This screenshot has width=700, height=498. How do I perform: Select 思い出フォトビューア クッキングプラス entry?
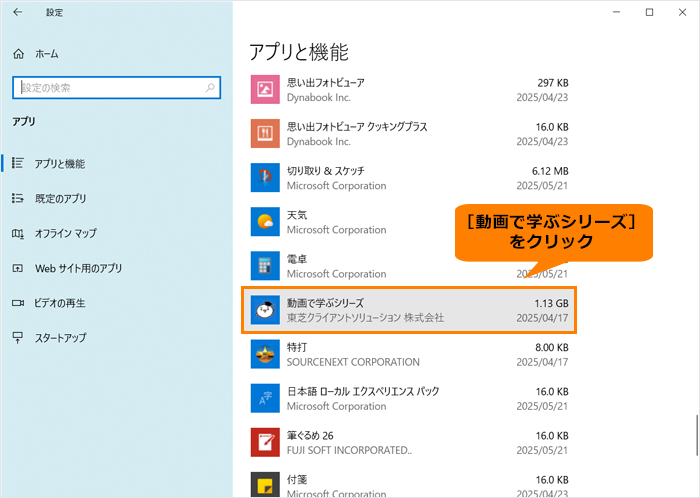[x=357, y=127]
